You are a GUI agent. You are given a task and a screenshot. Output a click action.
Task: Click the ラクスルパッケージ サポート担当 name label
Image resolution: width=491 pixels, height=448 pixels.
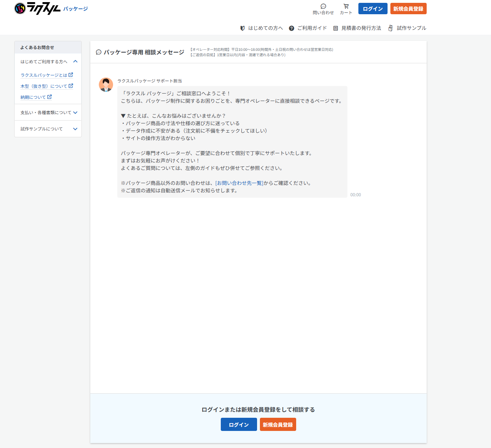[x=150, y=81]
